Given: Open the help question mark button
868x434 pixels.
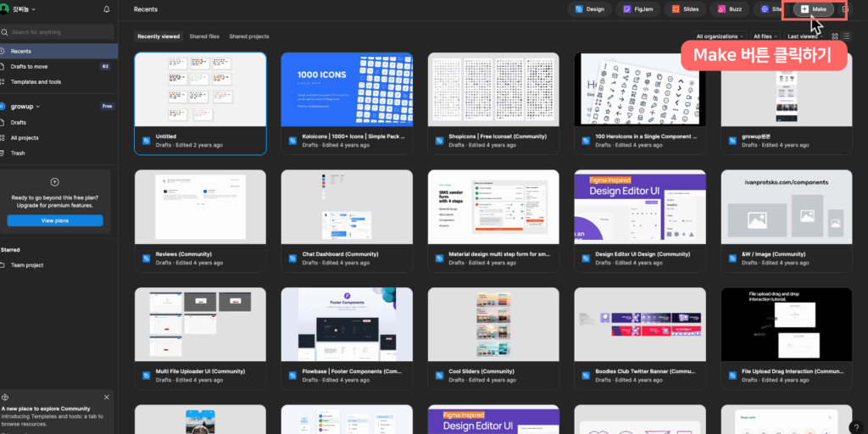Looking at the screenshot, I should coord(857,426).
